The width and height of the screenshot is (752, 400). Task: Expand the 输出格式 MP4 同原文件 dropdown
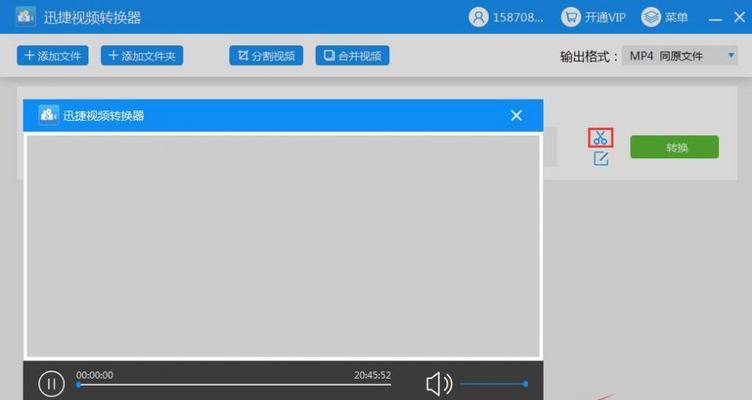680,56
